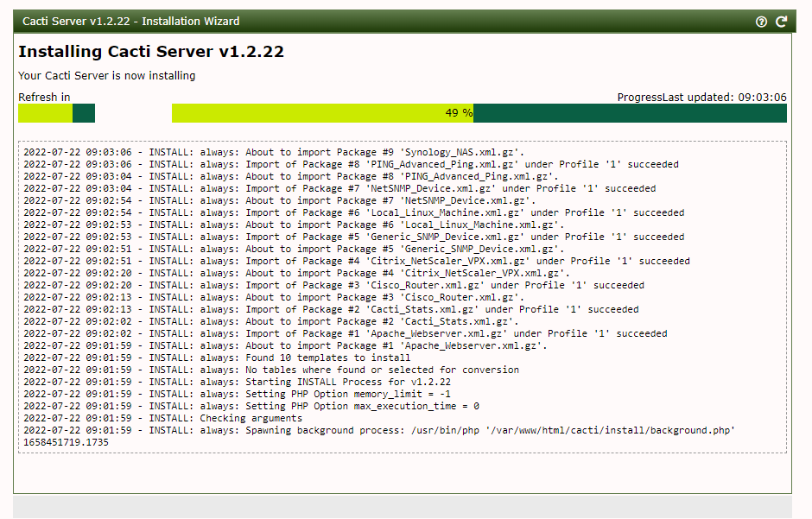Select the PING_Advanced_Ping Package #8 succeeded line
The height and width of the screenshot is (519, 812).
351,164
